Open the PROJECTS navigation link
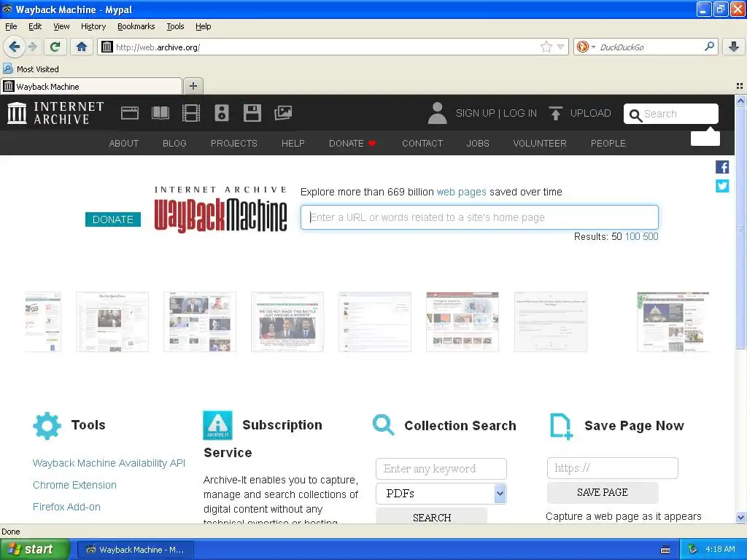This screenshot has width=747, height=560. (x=234, y=144)
